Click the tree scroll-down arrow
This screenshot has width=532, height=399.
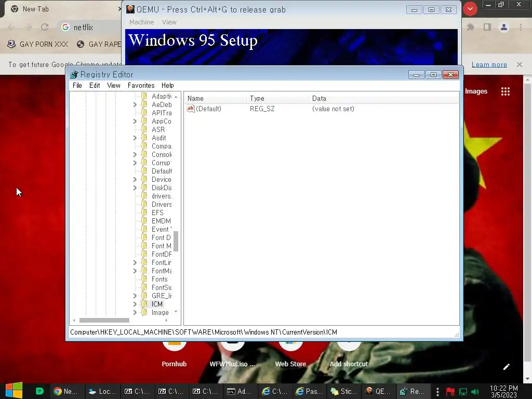(x=176, y=312)
